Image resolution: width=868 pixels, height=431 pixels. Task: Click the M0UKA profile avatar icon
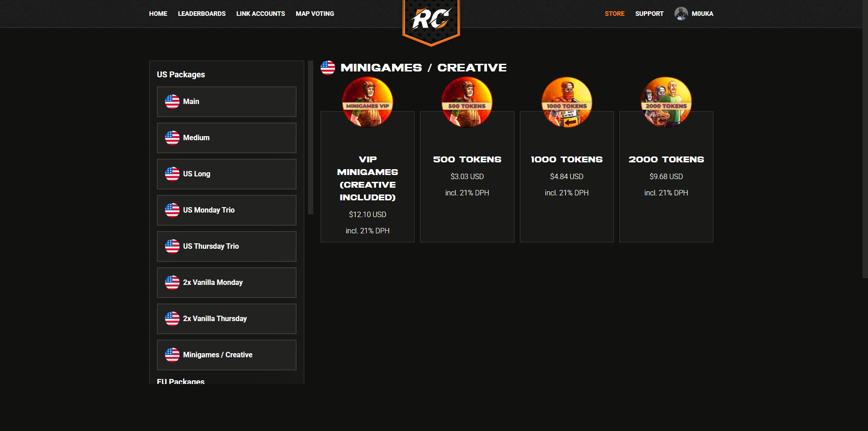680,14
